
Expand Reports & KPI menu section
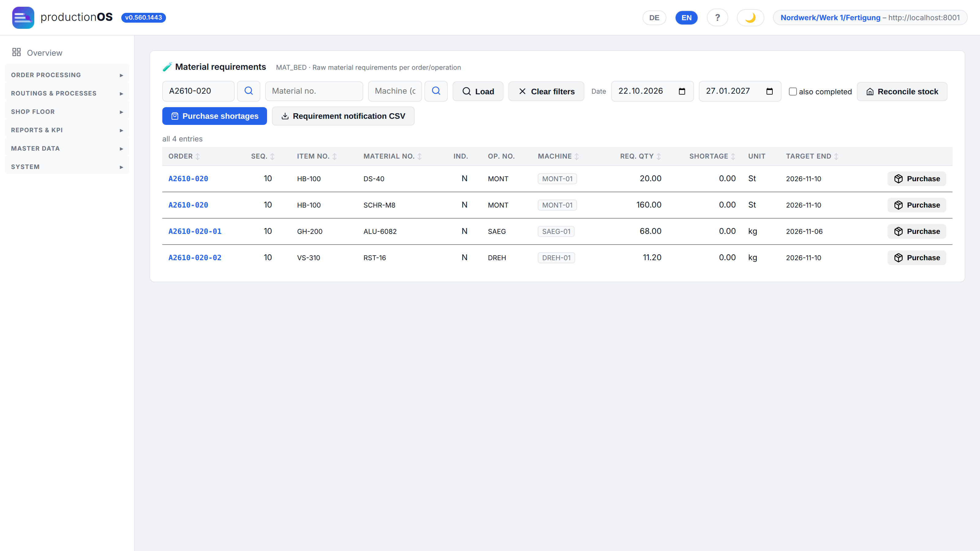point(67,130)
